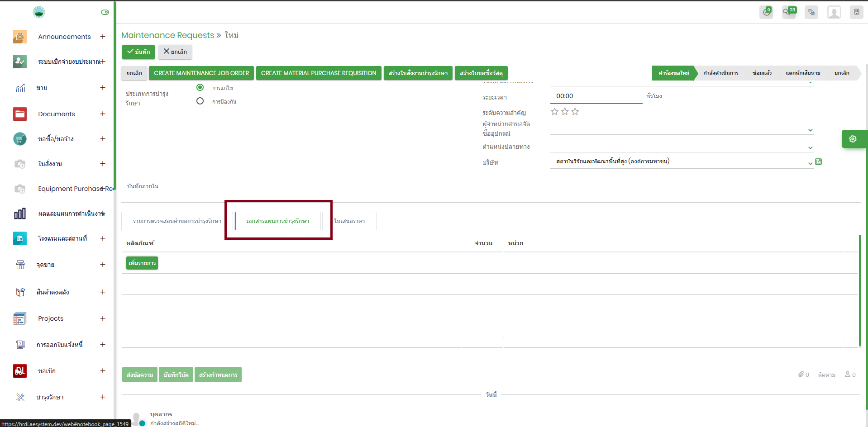Open the Projects icon in sidebar
868x427 pixels.
(x=20, y=318)
